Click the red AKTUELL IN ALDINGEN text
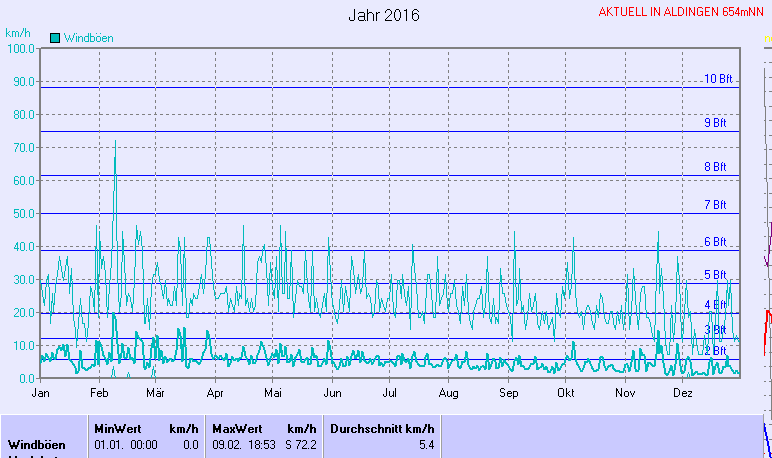This screenshot has width=772, height=458. pyautogui.click(x=682, y=12)
